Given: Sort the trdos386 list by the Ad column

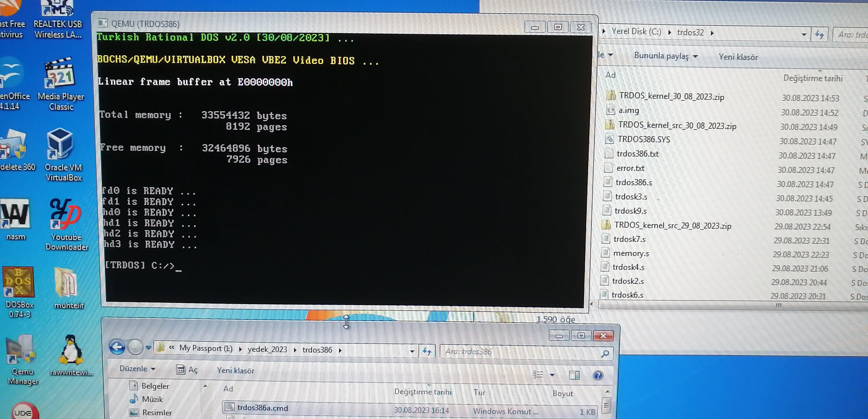Looking at the screenshot, I should click(228, 388).
